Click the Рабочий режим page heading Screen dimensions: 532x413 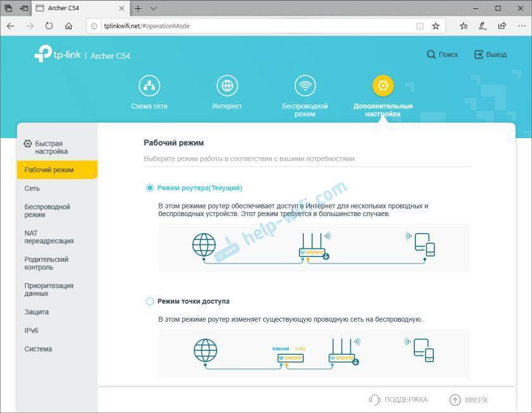click(x=174, y=143)
